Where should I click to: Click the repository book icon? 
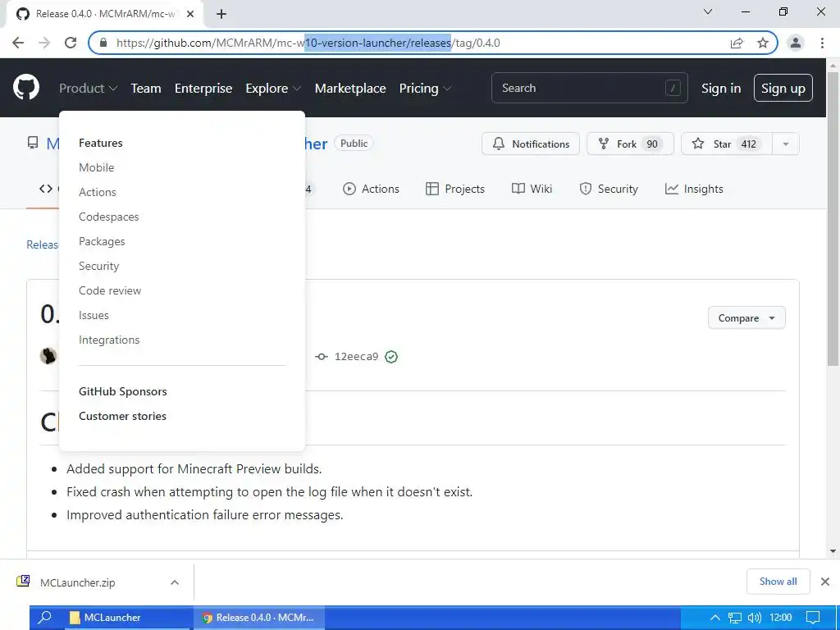(x=33, y=143)
